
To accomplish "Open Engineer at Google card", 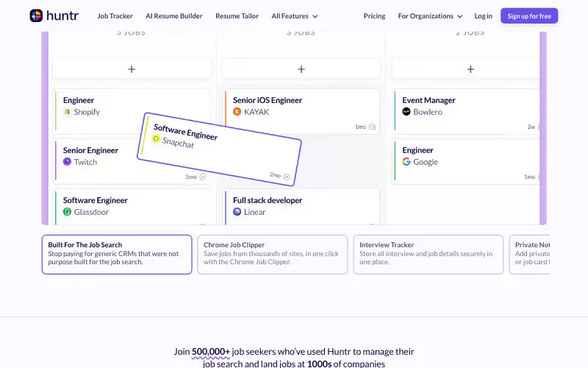I will (x=467, y=161).
